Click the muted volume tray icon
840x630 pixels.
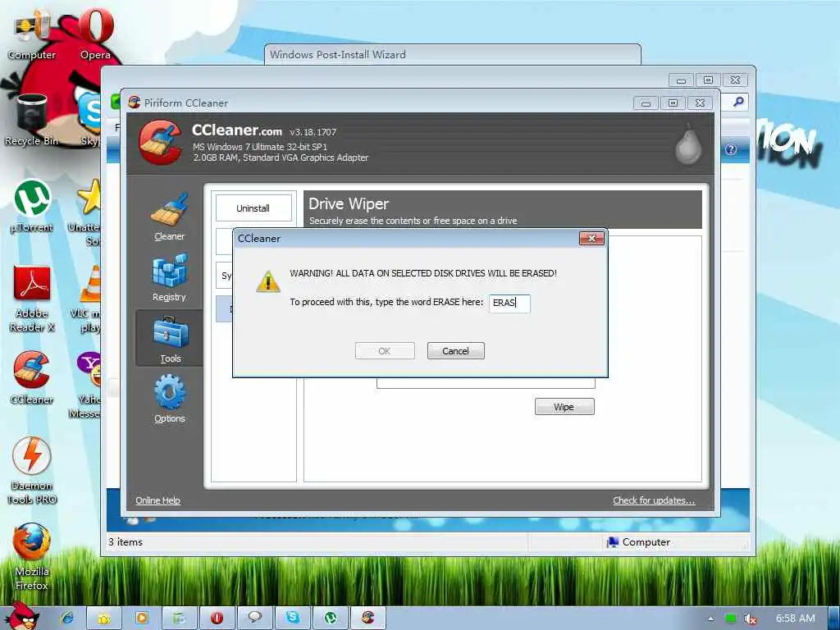tap(751, 619)
